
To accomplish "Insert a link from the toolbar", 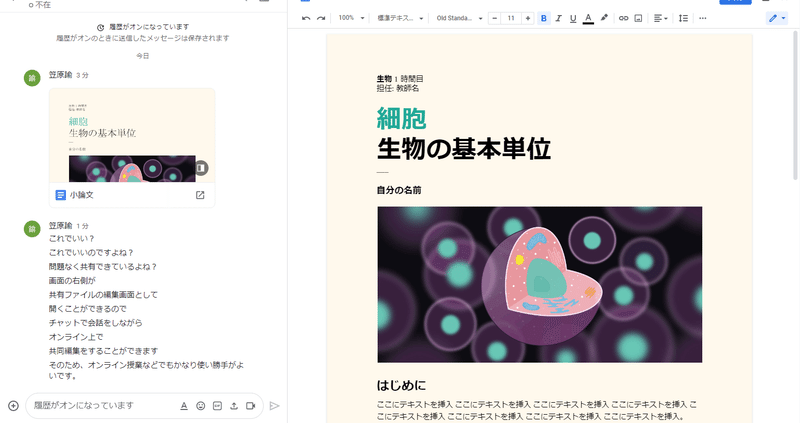I will tap(623, 18).
